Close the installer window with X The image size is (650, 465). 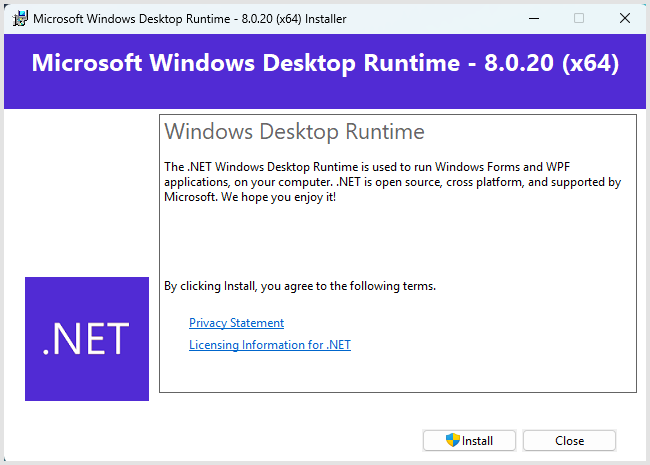pyautogui.click(x=625, y=18)
